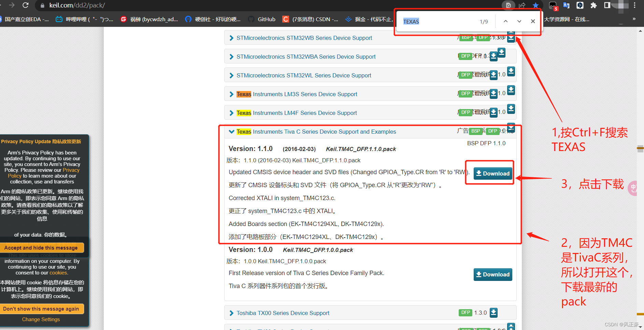644x330 pixels.
Task: Open the extension with red badge 5
Action: pos(553,5)
